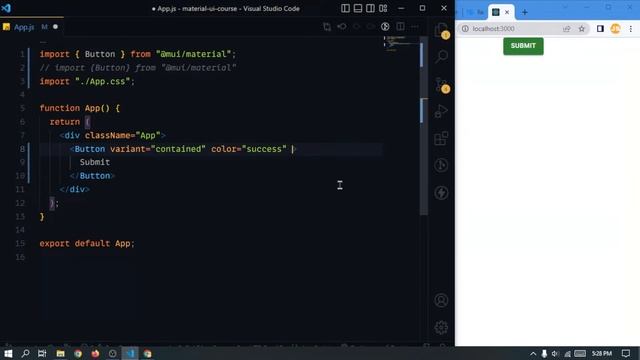640x360 pixels.
Task: Open Chrome profile avatar
Action: point(616,29)
